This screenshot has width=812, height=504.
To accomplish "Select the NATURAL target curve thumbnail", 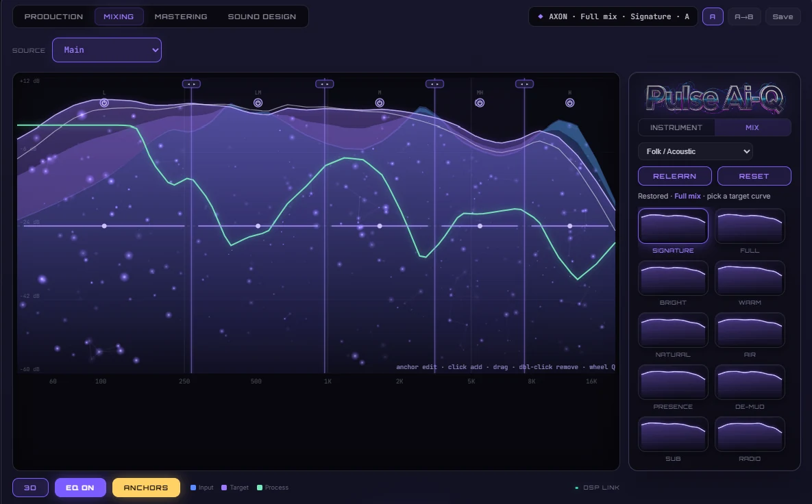I will [673, 329].
